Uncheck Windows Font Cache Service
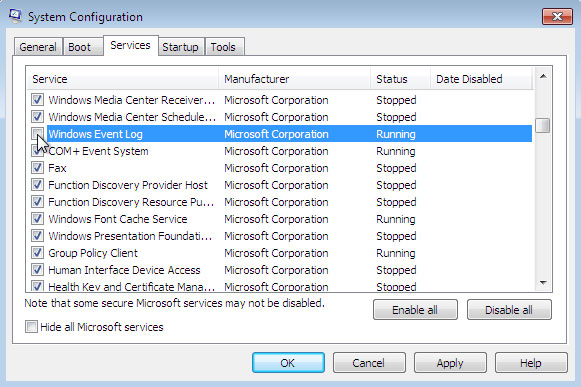 pos(37,219)
